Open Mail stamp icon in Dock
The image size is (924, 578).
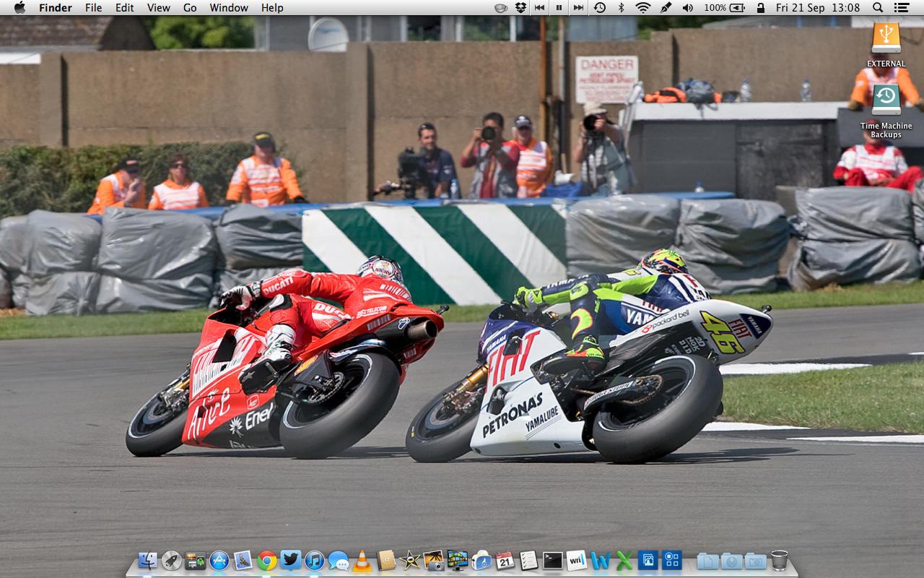(243, 560)
